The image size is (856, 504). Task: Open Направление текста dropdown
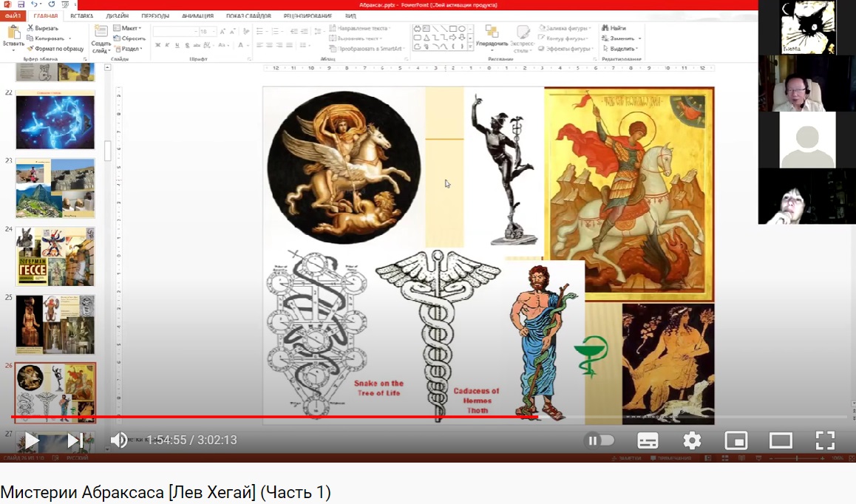pyautogui.click(x=360, y=28)
